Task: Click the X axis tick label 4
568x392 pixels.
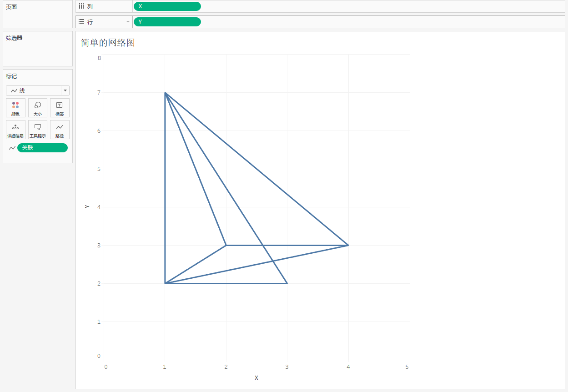Action: click(348, 367)
